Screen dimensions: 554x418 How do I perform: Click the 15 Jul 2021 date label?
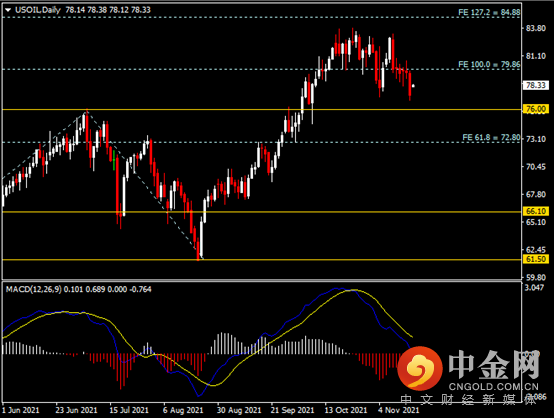click(129, 410)
